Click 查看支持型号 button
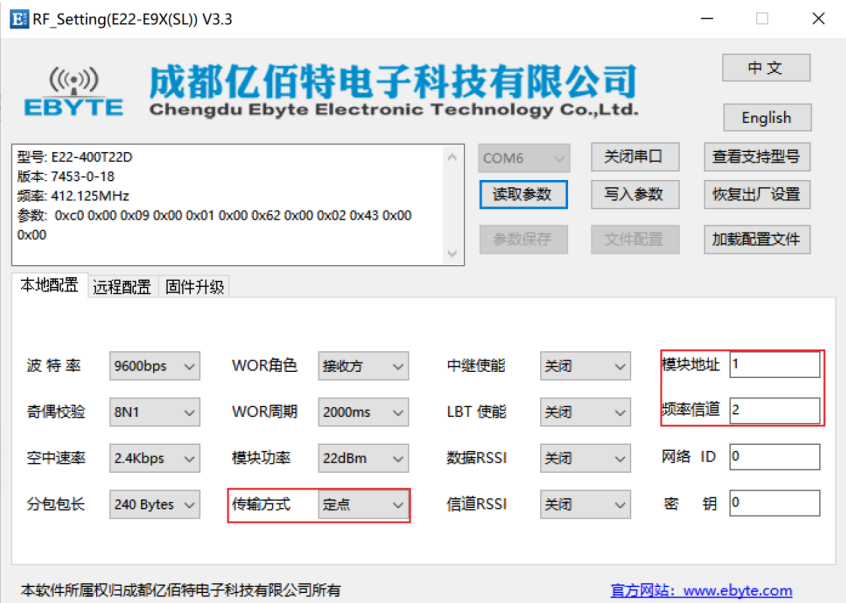 [756, 157]
